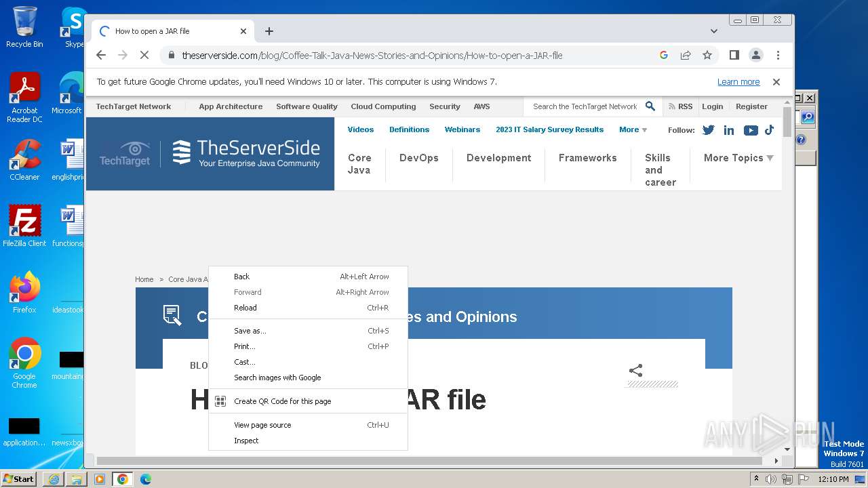Close the 'How to open a JAR file' tab

click(x=243, y=31)
